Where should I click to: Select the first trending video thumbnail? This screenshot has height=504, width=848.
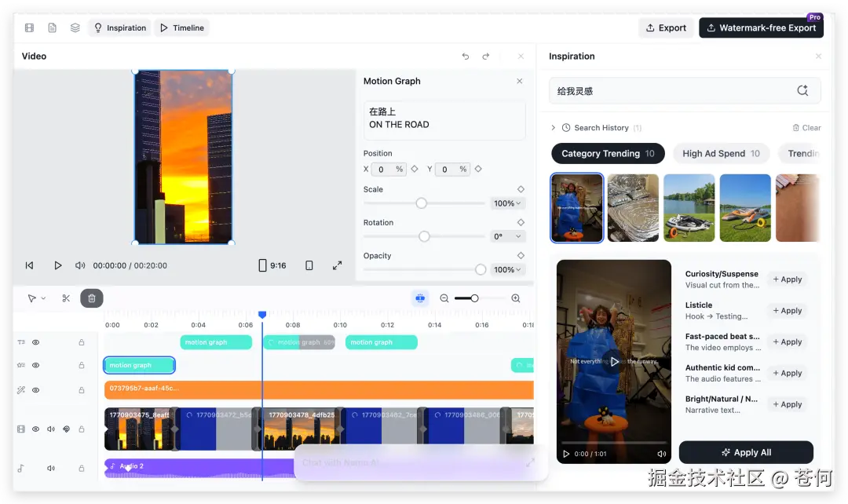[577, 207]
